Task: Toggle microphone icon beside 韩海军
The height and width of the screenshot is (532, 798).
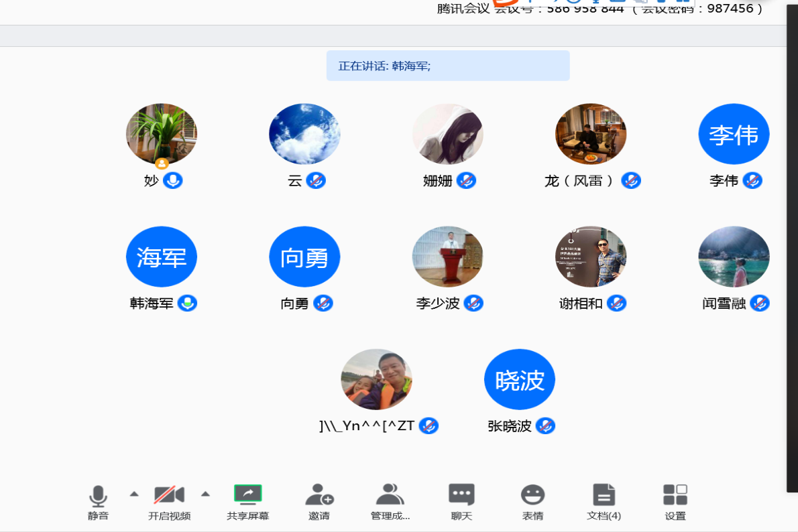Action: click(x=187, y=304)
